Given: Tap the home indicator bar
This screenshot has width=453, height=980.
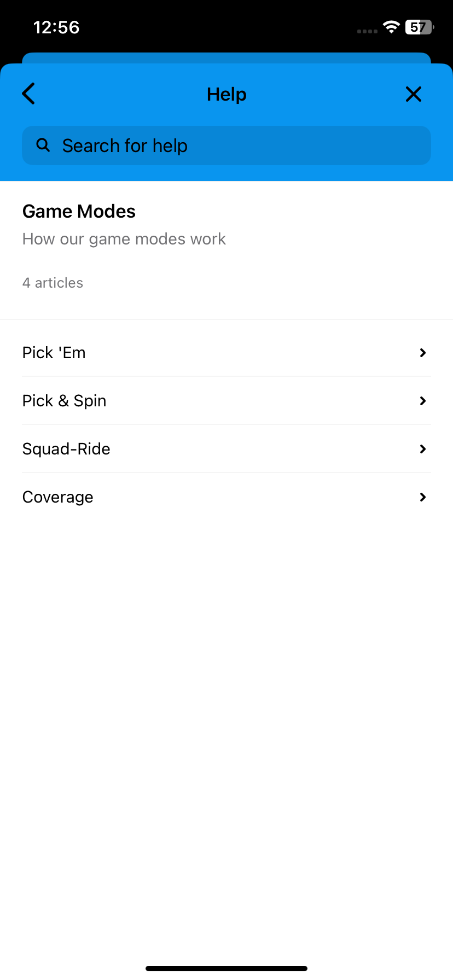Looking at the screenshot, I should [226, 969].
